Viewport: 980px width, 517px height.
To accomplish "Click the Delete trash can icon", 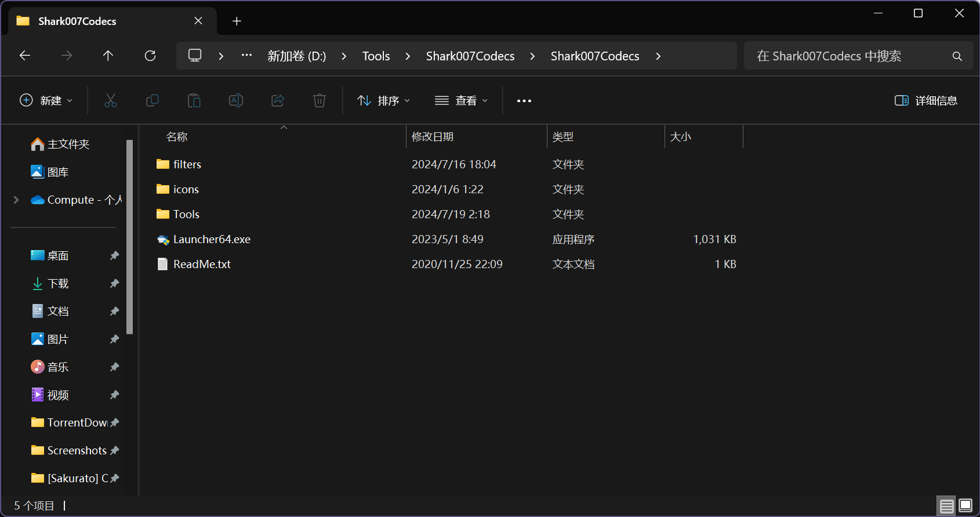I will 320,100.
